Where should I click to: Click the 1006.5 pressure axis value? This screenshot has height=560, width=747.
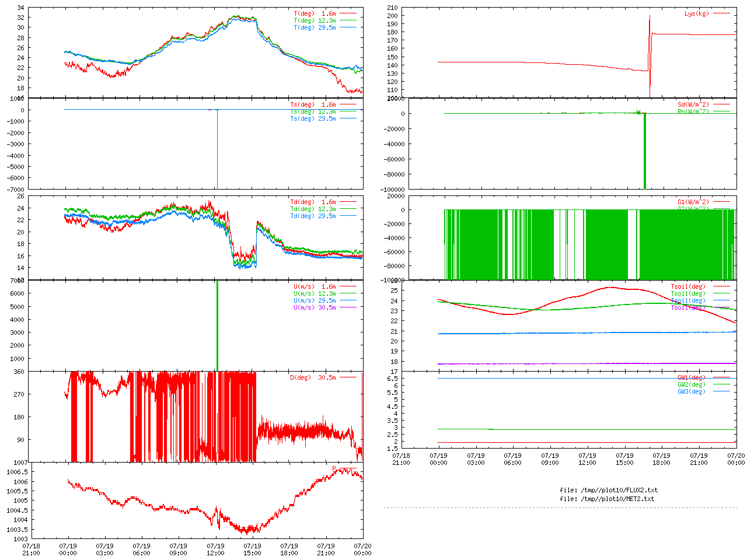tap(17, 472)
